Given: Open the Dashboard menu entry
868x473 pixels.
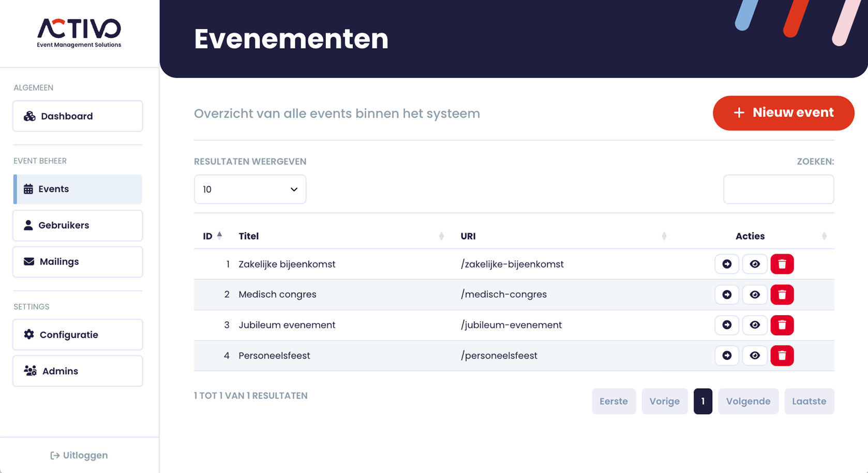Looking at the screenshot, I should 67,116.
